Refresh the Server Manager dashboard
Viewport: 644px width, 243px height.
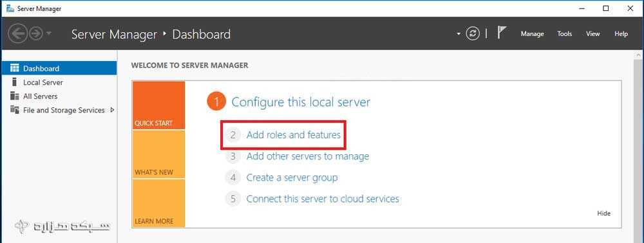click(473, 33)
